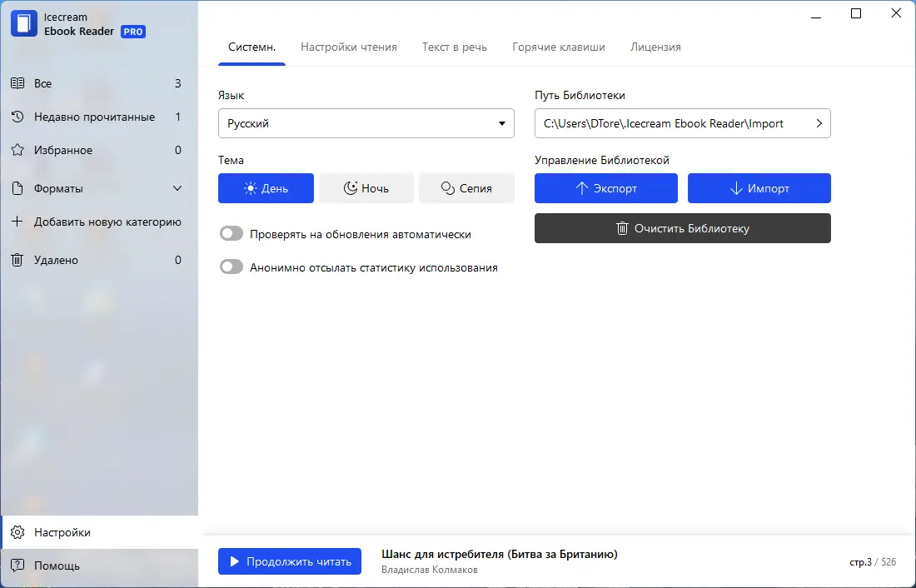Open the Недавно прочитанные list

tap(99, 117)
